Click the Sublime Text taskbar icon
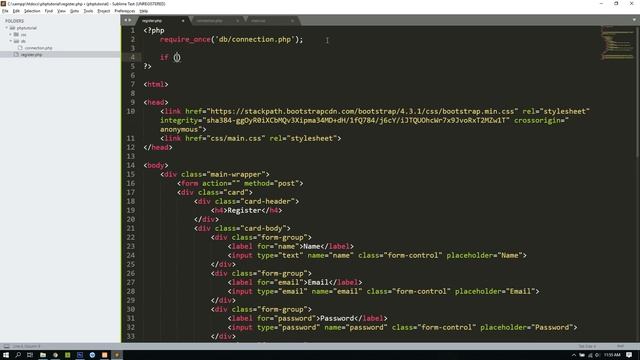Image resolution: width=640 pixels, height=360 pixels. click(x=117, y=355)
